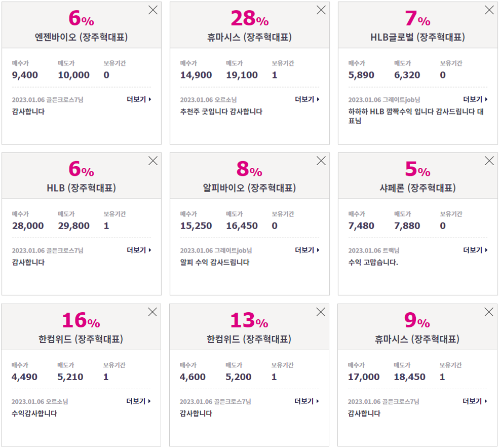The image size is (499, 448).
Task: Close the 휴마시스 28% card
Action: pos(321,10)
